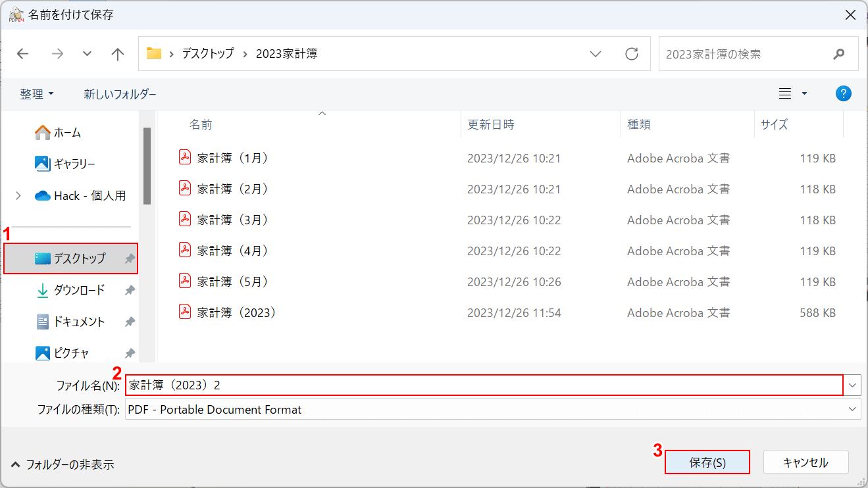
Task: Click the magnifier search icon
Action: (x=838, y=54)
